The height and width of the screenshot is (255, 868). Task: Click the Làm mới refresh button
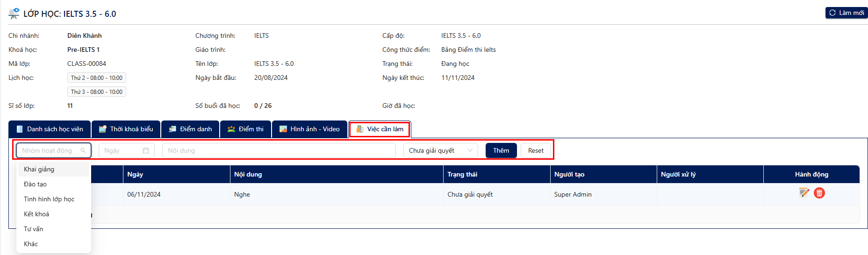coord(846,13)
